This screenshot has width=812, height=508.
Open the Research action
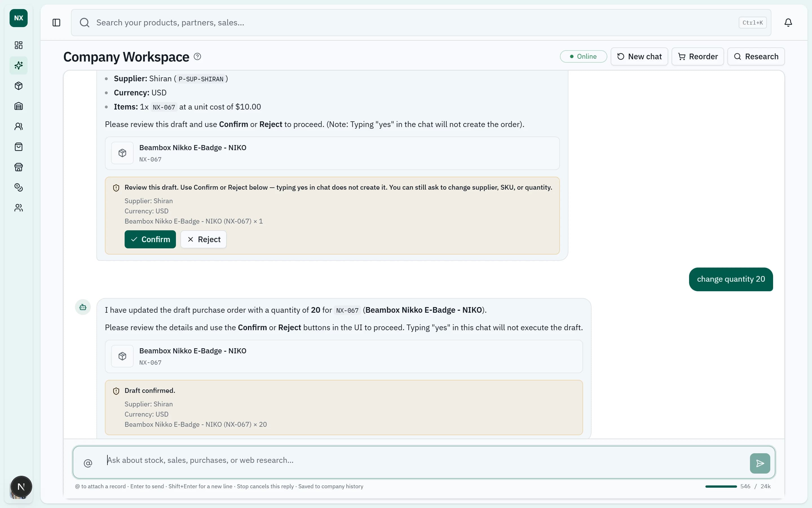(x=756, y=56)
